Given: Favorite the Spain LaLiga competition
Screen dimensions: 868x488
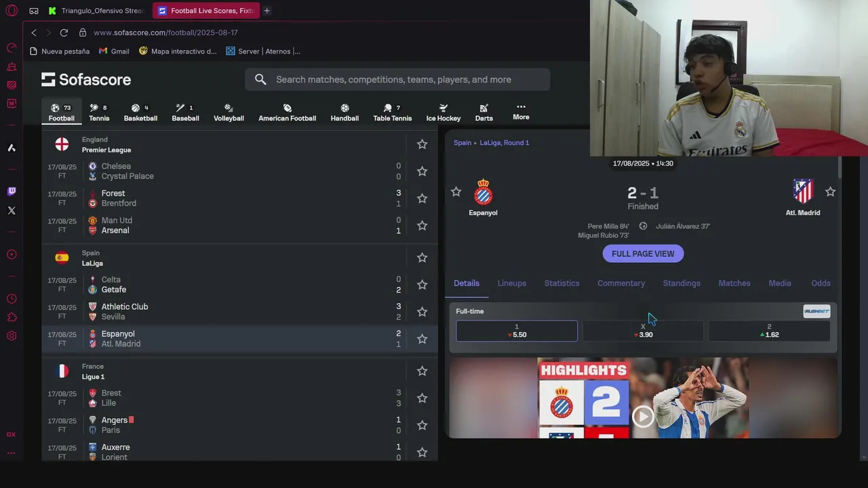Looking at the screenshot, I should tap(422, 258).
